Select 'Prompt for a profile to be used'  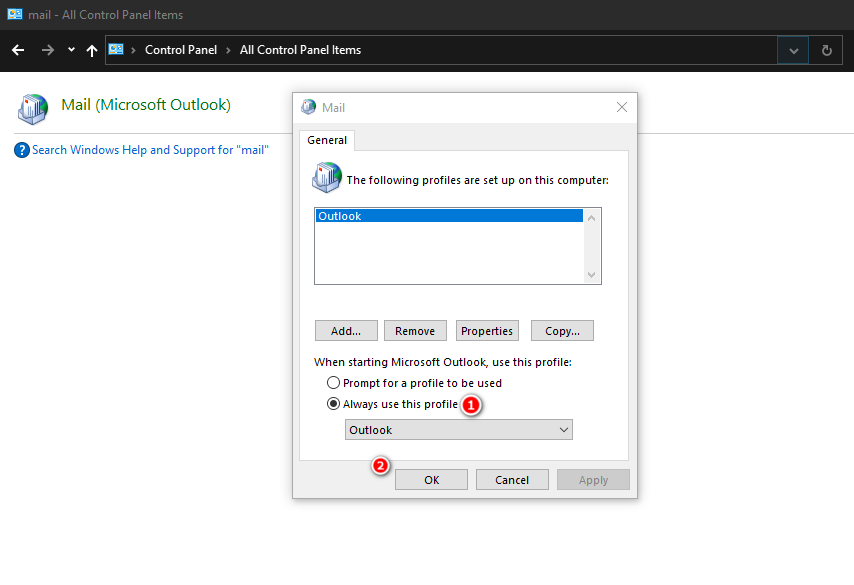tap(333, 382)
